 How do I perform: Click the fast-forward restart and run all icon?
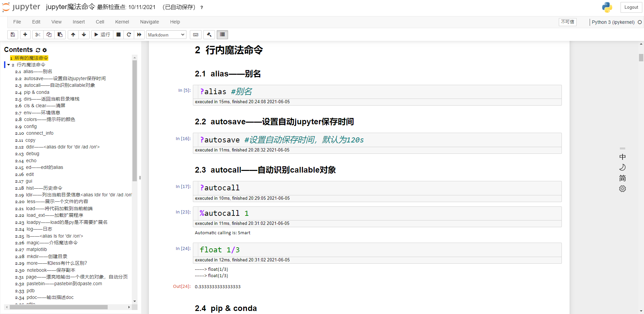click(x=139, y=35)
